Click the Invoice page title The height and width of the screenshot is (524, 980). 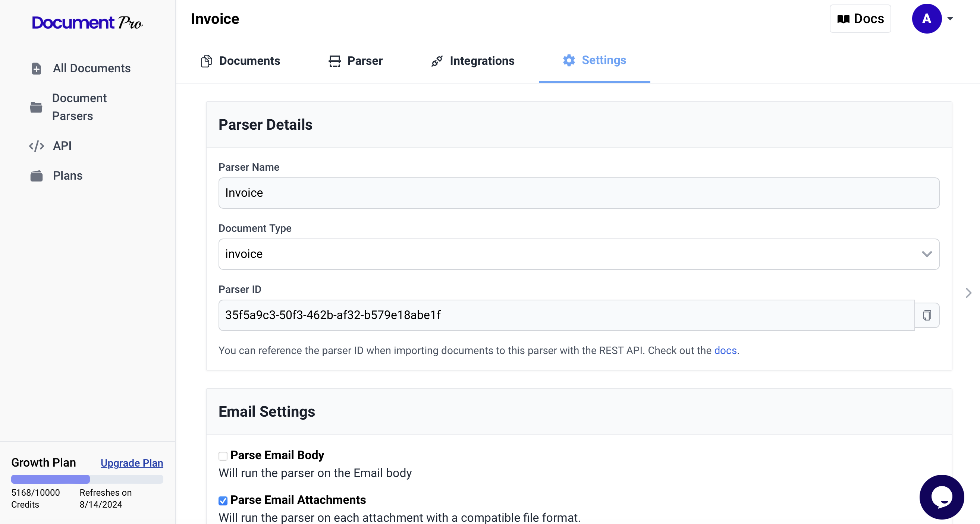215,19
